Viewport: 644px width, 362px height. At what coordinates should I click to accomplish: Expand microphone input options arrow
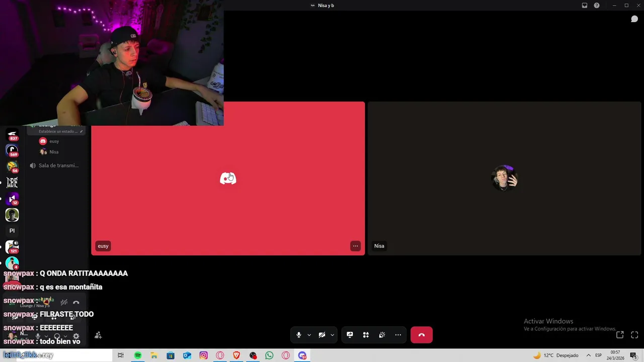click(309, 335)
